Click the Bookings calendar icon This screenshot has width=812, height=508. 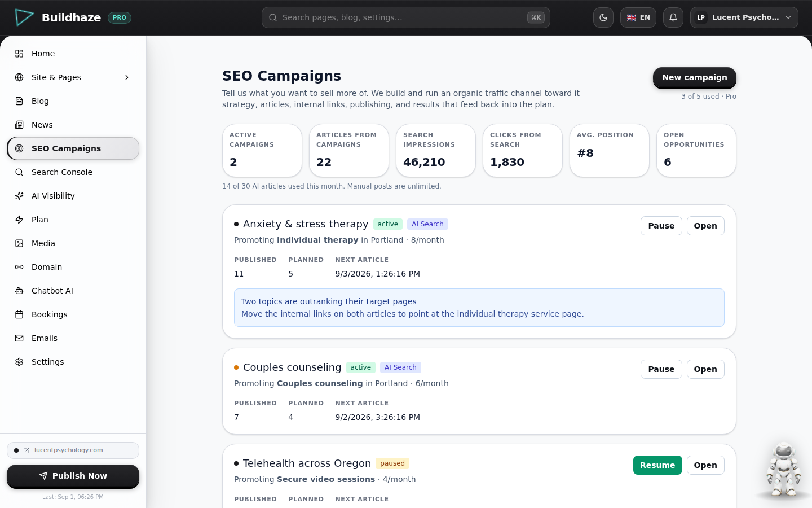point(19,314)
